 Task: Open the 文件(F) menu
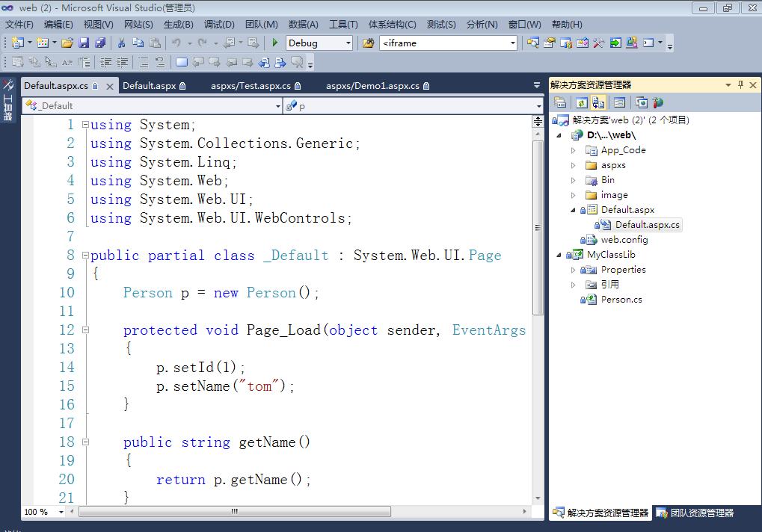coord(19,24)
